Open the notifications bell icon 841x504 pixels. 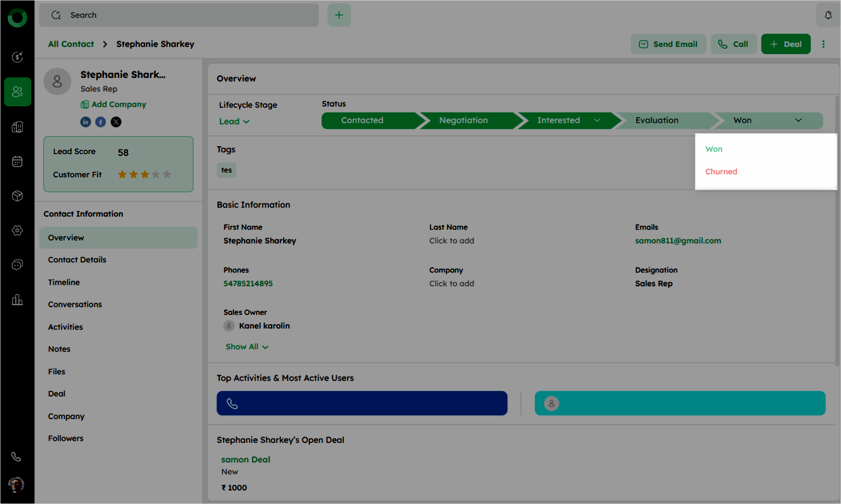(828, 15)
